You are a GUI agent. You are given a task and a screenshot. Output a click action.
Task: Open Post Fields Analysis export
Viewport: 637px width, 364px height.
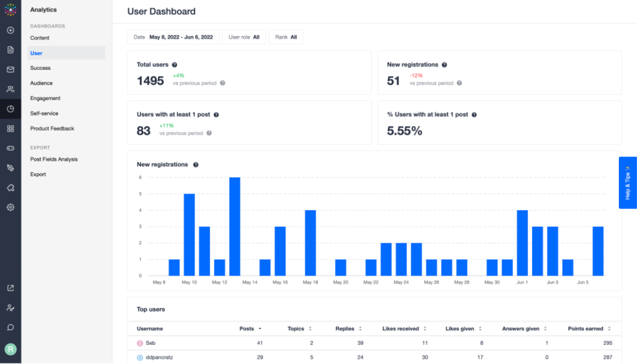(54, 159)
